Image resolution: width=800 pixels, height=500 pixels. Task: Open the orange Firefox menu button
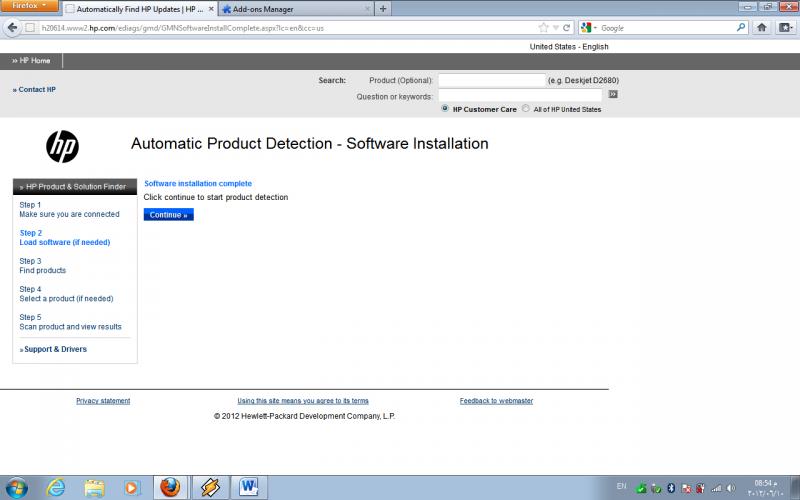pos(30,6)
